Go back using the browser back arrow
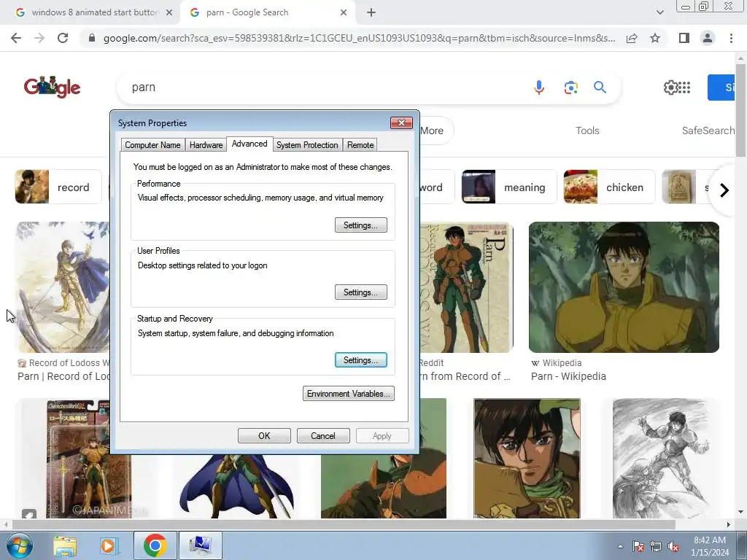 tap(16, 38)
